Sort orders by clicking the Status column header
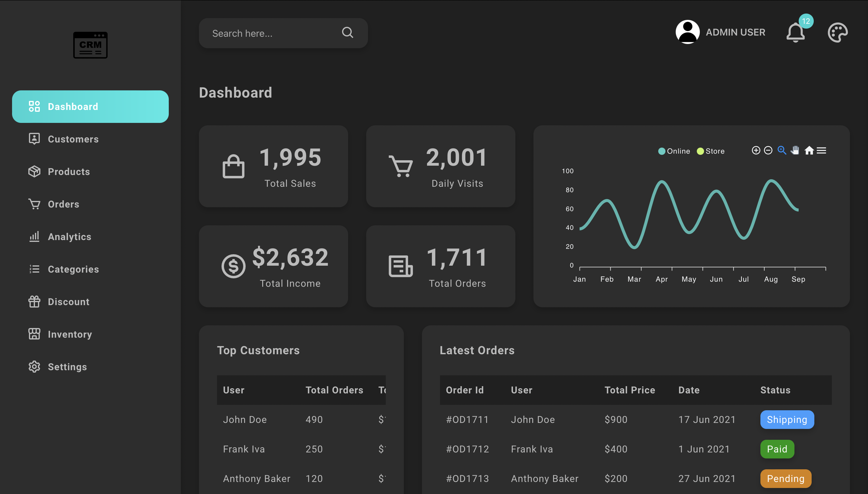868x494 pixels. (x=775, y=390)
